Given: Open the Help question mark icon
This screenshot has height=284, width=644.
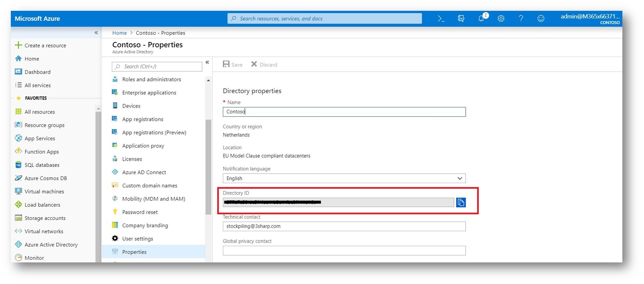Looking at the screenshot, I should tap(521, 19).
